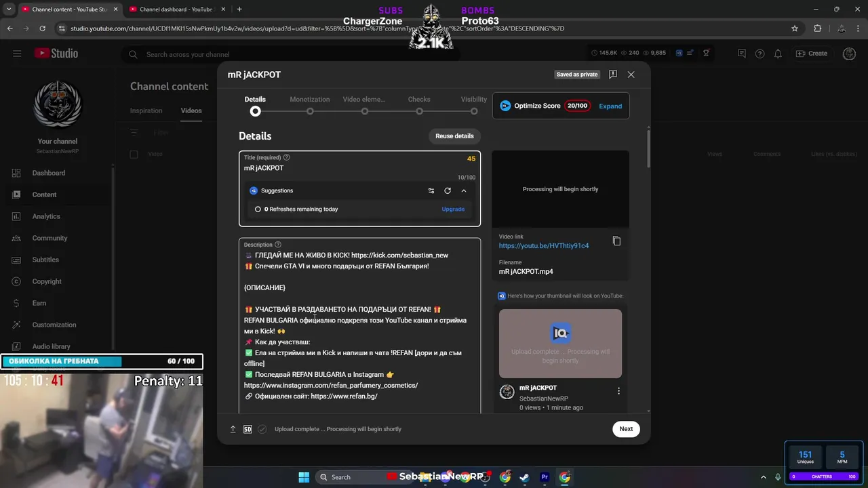Open Steam from the taskbar
This screenshot has width=868, height=488.
(525, 477)
